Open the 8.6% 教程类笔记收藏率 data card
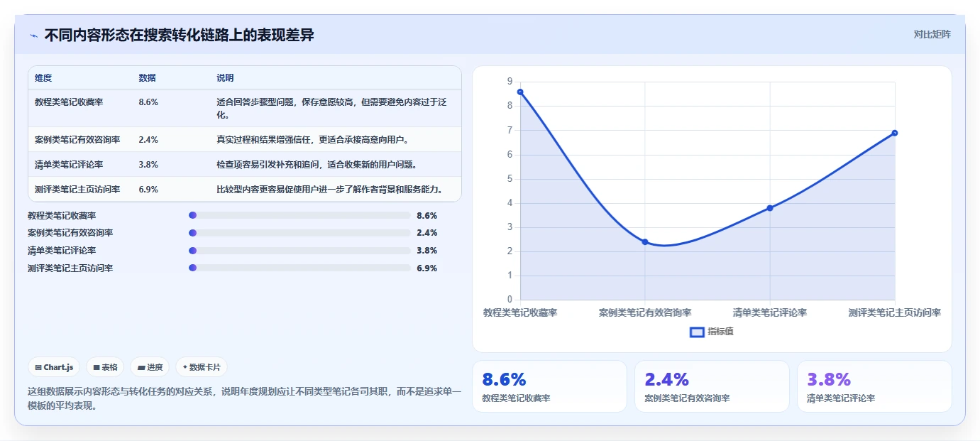The image size is (980, 441). point(549,386)
